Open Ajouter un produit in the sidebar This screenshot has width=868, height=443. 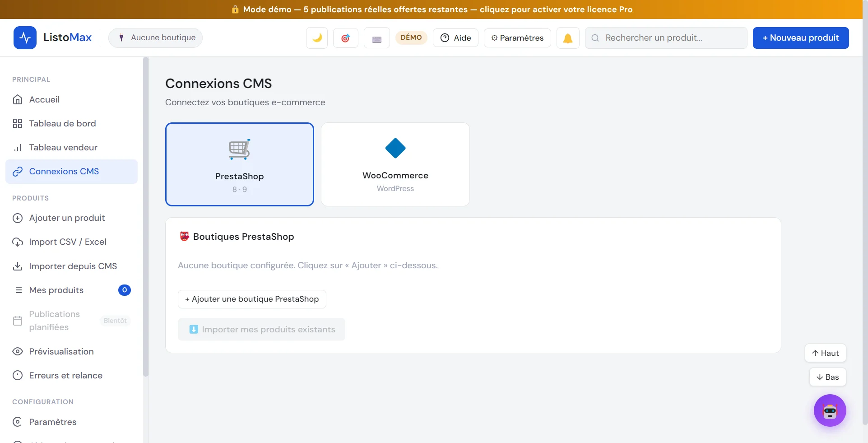(72, 218)
